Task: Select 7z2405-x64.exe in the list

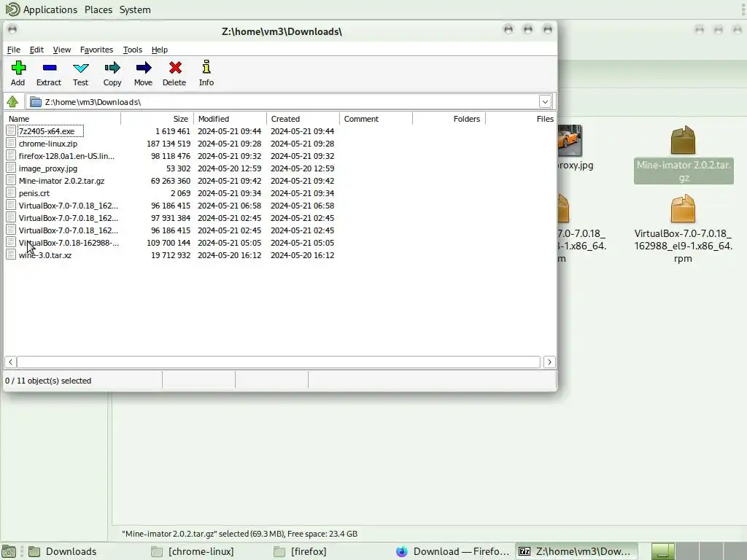Action: point(47,131)
